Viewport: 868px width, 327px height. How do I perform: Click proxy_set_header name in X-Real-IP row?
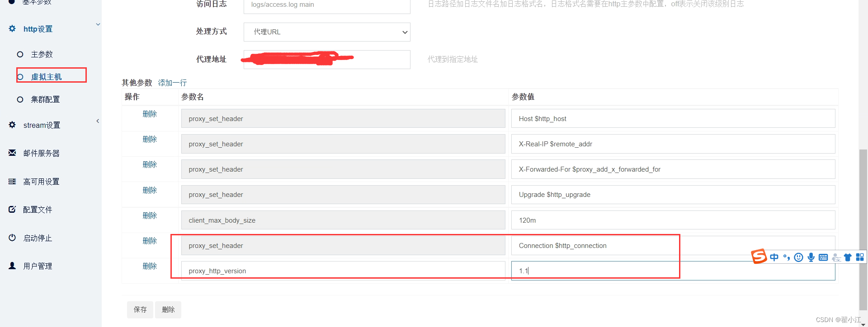tap(343, 144)
